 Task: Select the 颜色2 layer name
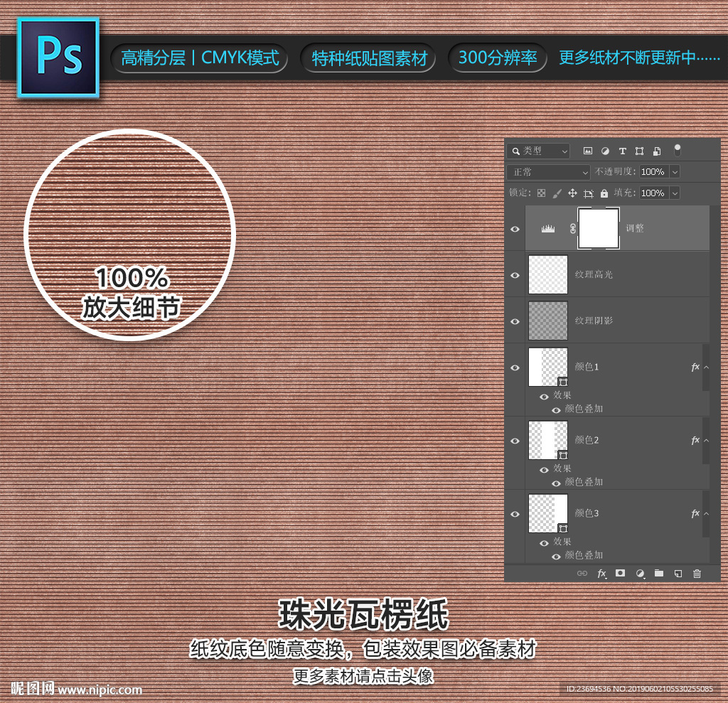point(587,440)
